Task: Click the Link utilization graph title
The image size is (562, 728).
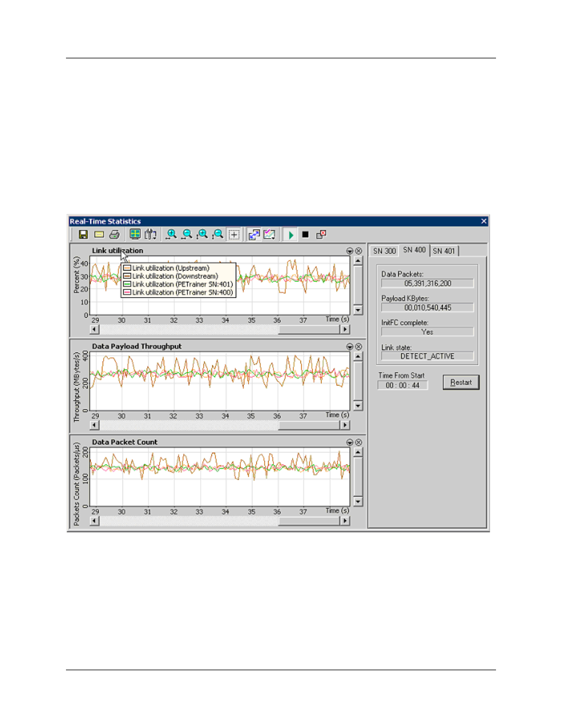Action: [117, 251]
